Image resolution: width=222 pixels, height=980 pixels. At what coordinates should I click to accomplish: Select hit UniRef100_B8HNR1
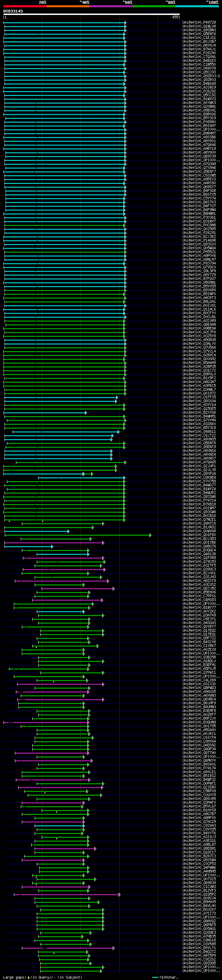(x=199, y=214)
